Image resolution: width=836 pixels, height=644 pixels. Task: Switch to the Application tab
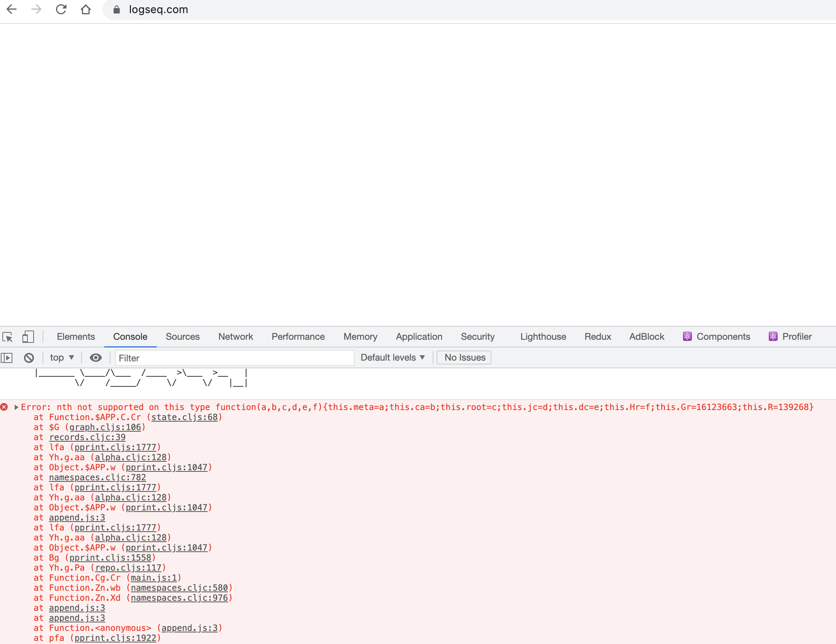(419, 336)
